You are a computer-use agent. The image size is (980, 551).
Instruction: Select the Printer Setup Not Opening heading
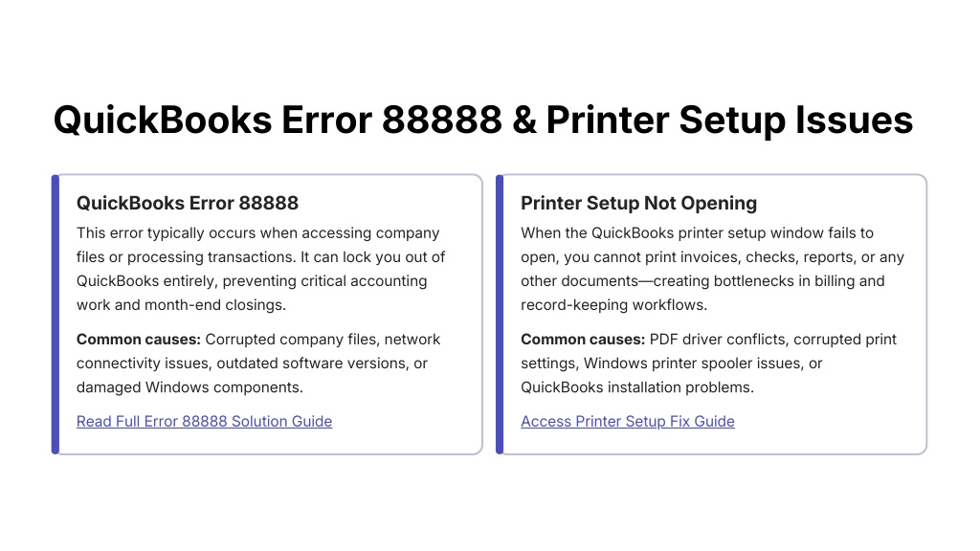coord(638,203)
